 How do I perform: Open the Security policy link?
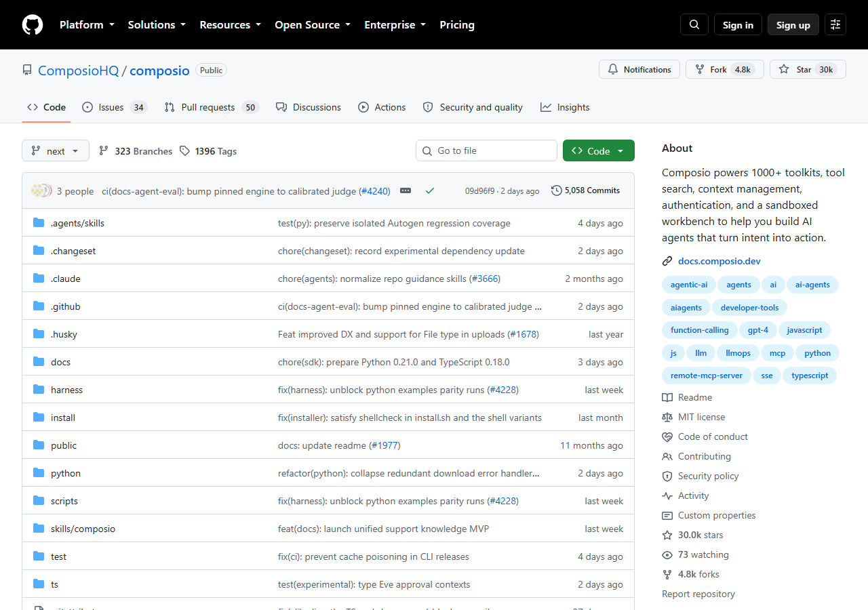701,476
